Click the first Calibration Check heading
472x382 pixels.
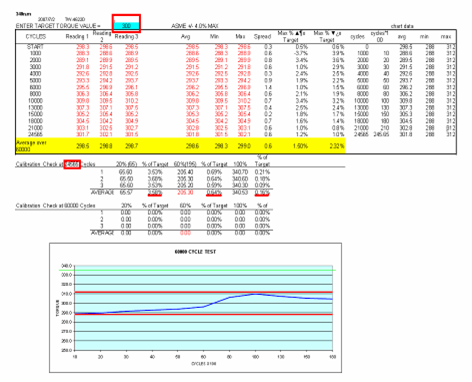click(x=55, y=164)
